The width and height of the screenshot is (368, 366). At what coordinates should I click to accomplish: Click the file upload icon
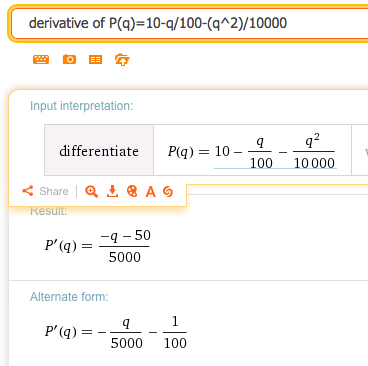click(122, 60)
